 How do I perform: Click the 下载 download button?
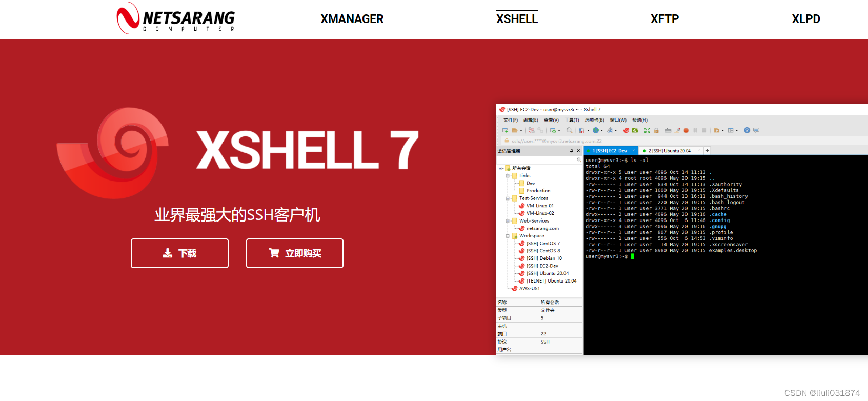179,253
